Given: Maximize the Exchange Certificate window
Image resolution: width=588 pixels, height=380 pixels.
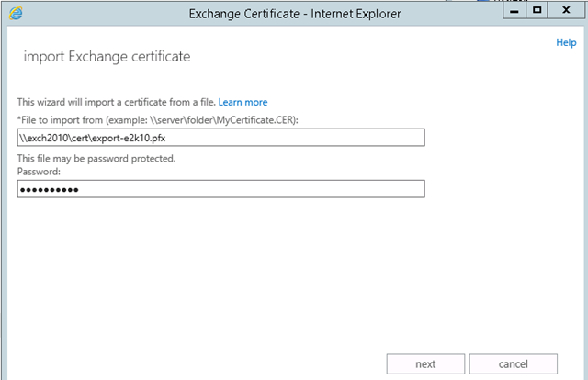Looking at the screenshot, I should 537,10.
